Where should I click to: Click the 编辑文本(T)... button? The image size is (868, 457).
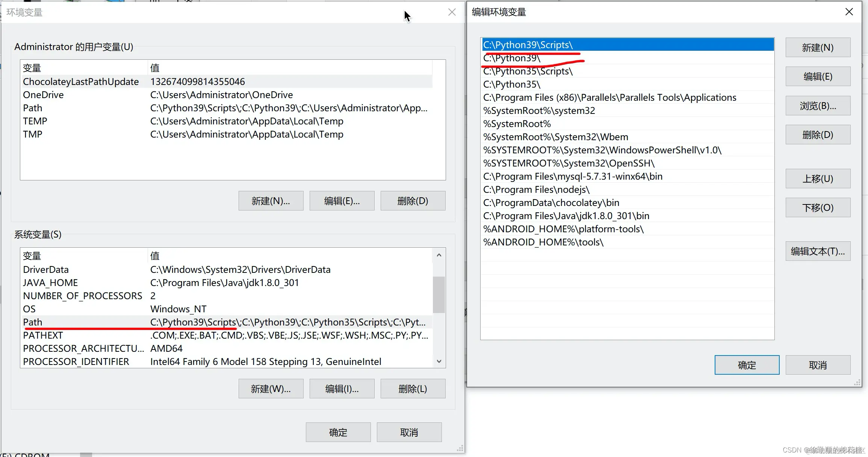(x=818, y=251)
